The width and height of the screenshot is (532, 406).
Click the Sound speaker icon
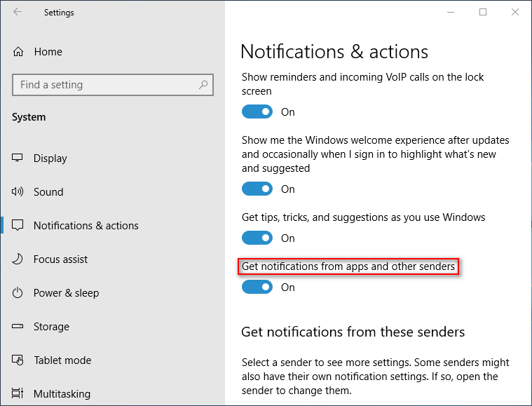tap(18, 192)
